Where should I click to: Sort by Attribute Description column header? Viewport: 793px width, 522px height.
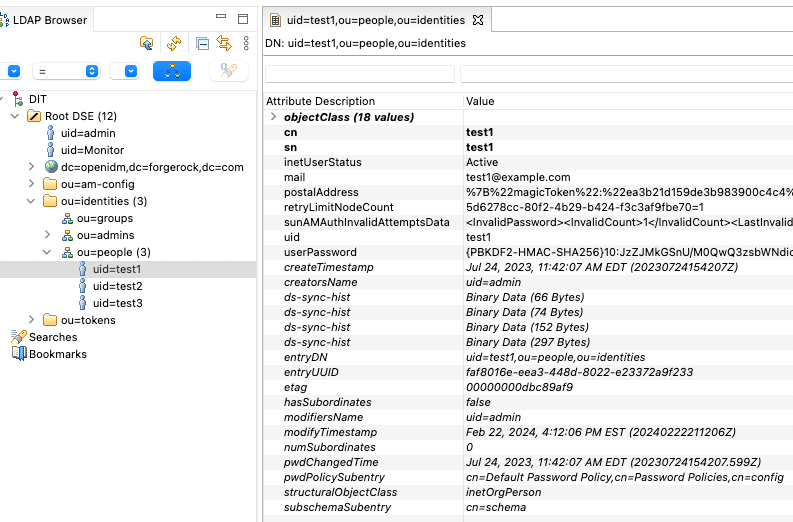point(321,101)
